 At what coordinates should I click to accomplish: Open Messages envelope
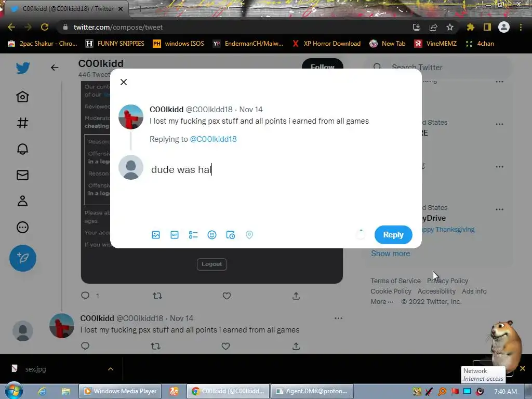click(x=23, y=175)
